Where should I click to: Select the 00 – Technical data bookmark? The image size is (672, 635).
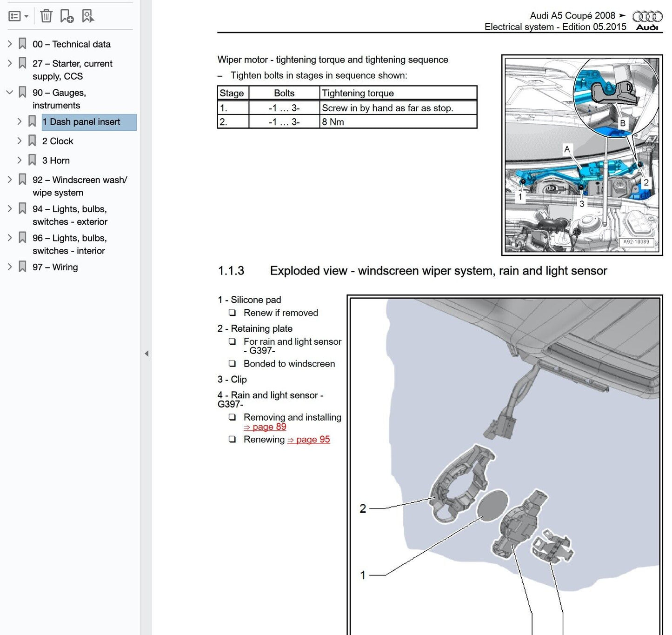71,44
